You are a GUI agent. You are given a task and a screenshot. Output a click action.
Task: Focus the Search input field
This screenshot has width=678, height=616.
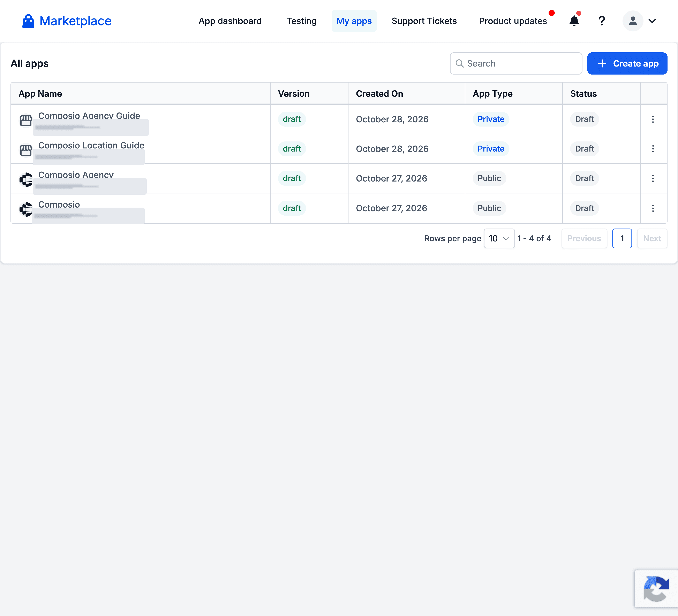point(516,63)
